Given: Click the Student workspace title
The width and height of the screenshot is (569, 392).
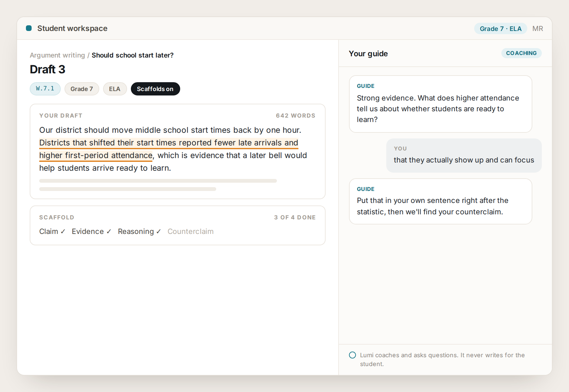Looking at the screenshot, I should point(72,28).
